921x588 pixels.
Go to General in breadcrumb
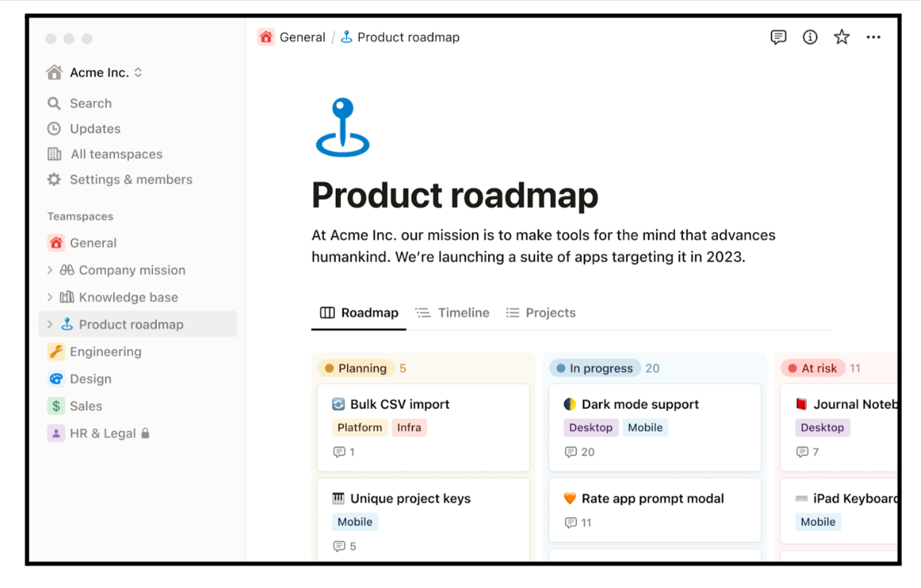pos(302,37)
